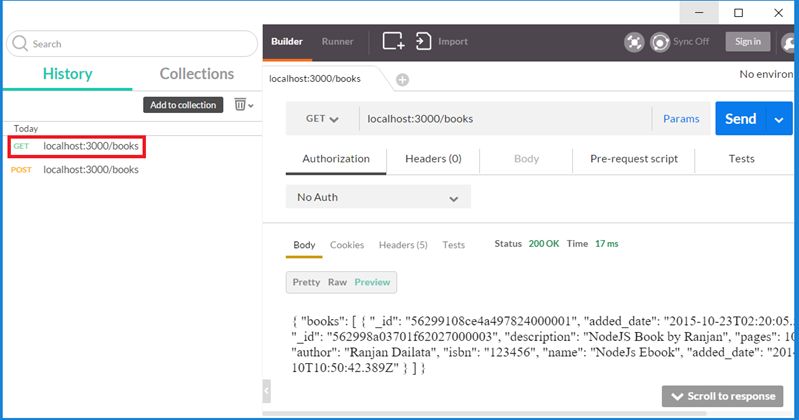Screen dimensions: 799x420
Task: Open the Send button dropdown arrow
Action: [780, 119]
